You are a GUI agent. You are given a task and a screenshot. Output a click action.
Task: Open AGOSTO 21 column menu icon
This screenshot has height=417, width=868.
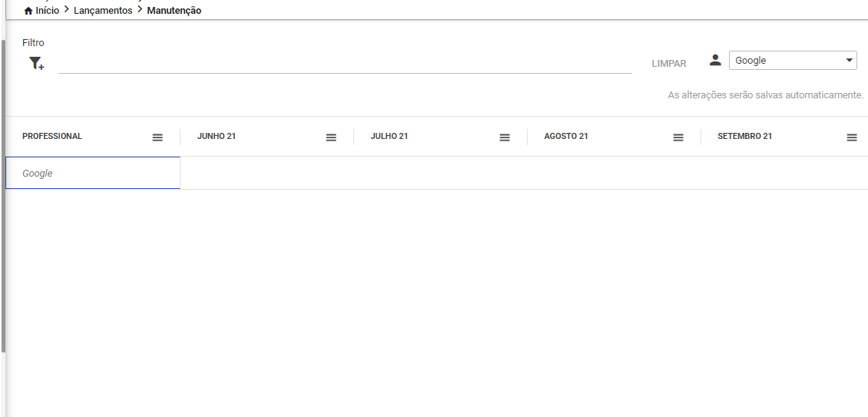(678, 137)
